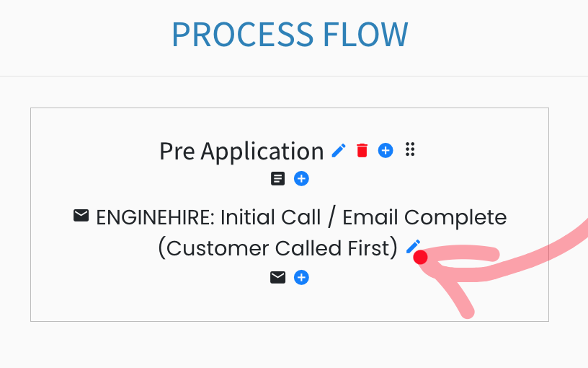Image resolution: width=588 pixels, height=368 pixels.
Task: Click the PROCESS FLOW heading
Action: coord(290,34)
